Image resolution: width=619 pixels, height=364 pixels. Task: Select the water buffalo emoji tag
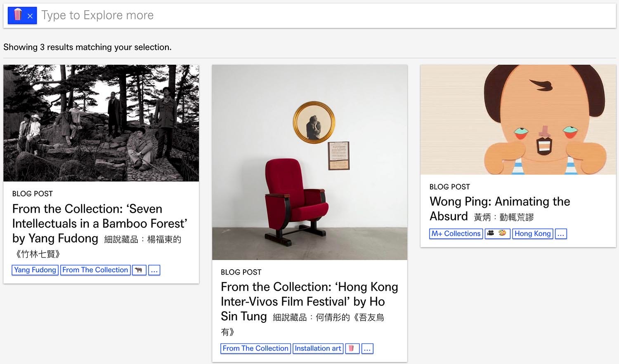(x=139, y=270)
